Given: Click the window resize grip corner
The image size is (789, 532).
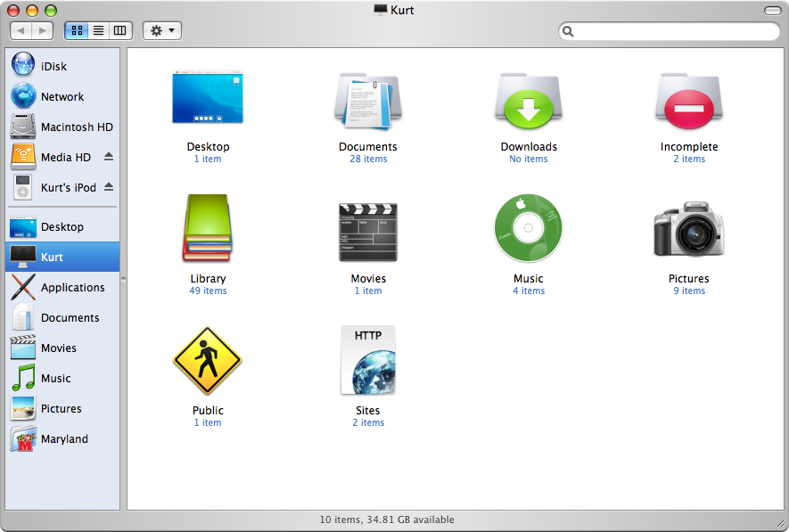Looking at the screenshot, I should point(781,524).
